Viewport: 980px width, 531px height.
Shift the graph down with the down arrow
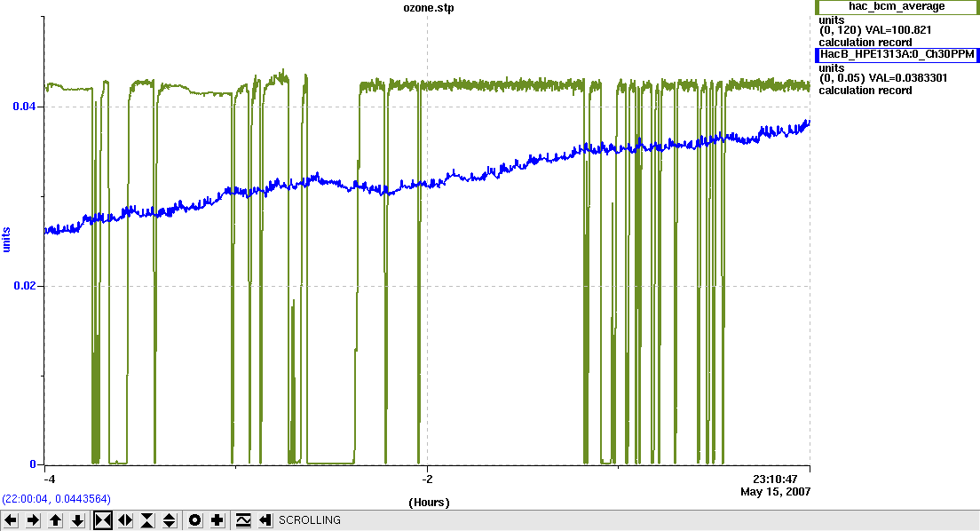pos(77,519)
